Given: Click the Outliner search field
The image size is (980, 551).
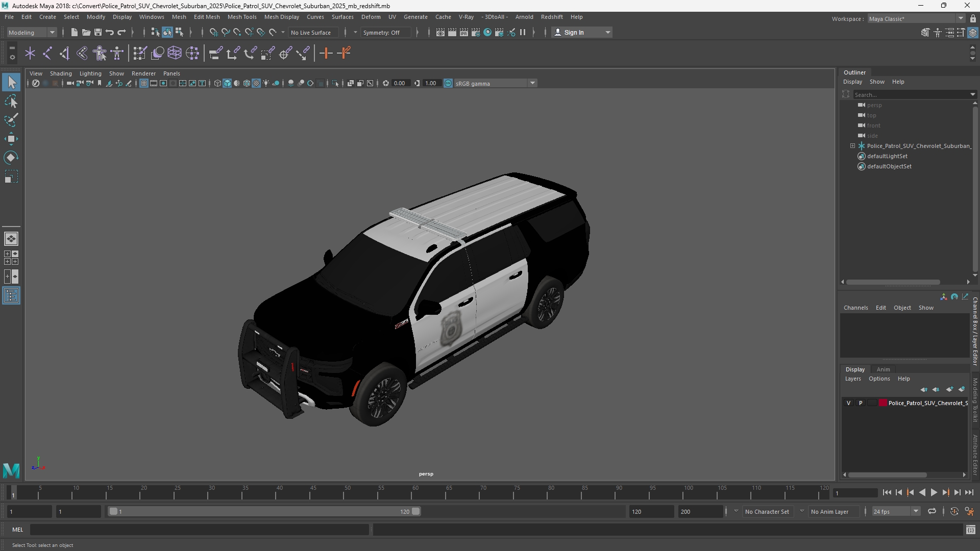Looking at the screenshot, I should click(914, 94).
